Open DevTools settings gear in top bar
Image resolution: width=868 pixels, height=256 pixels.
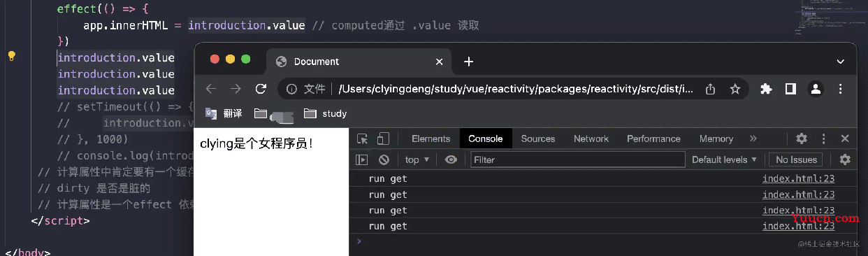click(802, 138)
